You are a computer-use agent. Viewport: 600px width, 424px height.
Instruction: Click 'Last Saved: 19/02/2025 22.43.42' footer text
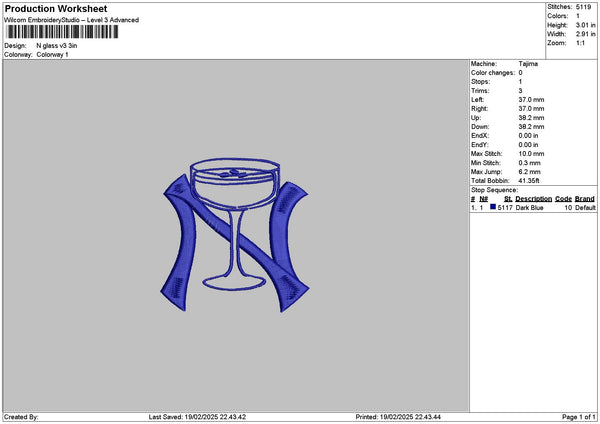click(x=197, y=417)
